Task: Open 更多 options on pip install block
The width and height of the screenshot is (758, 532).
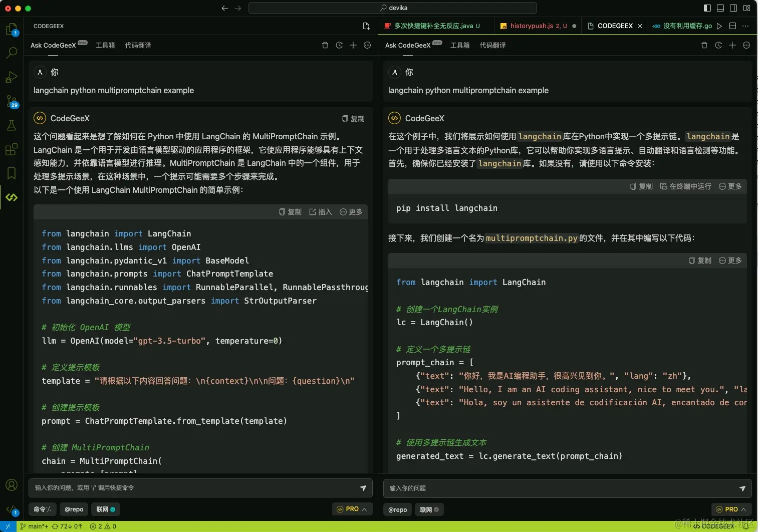Action: [730, 186]
